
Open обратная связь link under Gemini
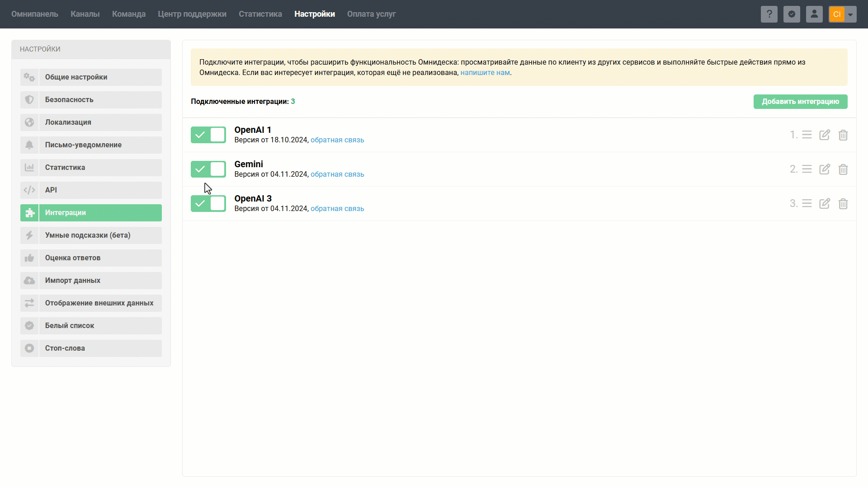[337, 174]
